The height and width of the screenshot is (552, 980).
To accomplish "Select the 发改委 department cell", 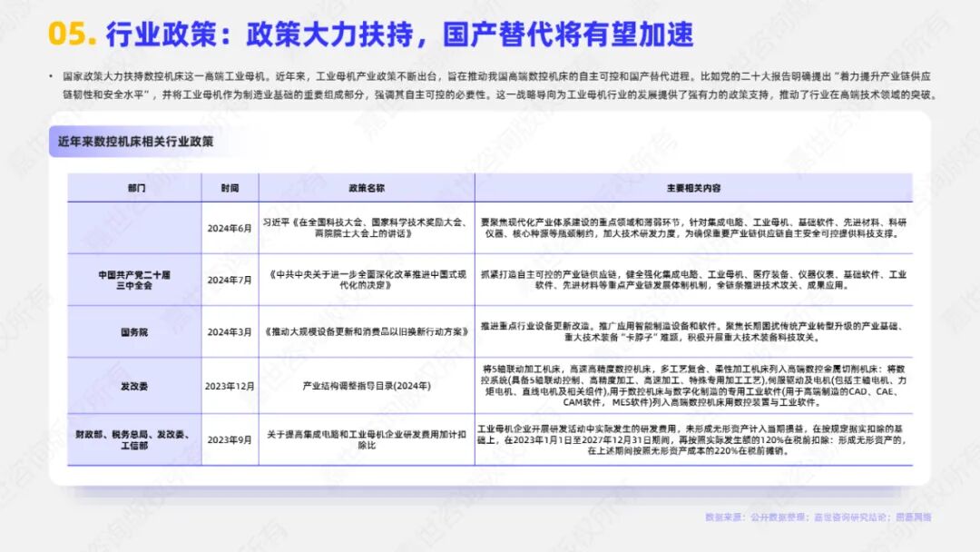I will tap(134, 387).
